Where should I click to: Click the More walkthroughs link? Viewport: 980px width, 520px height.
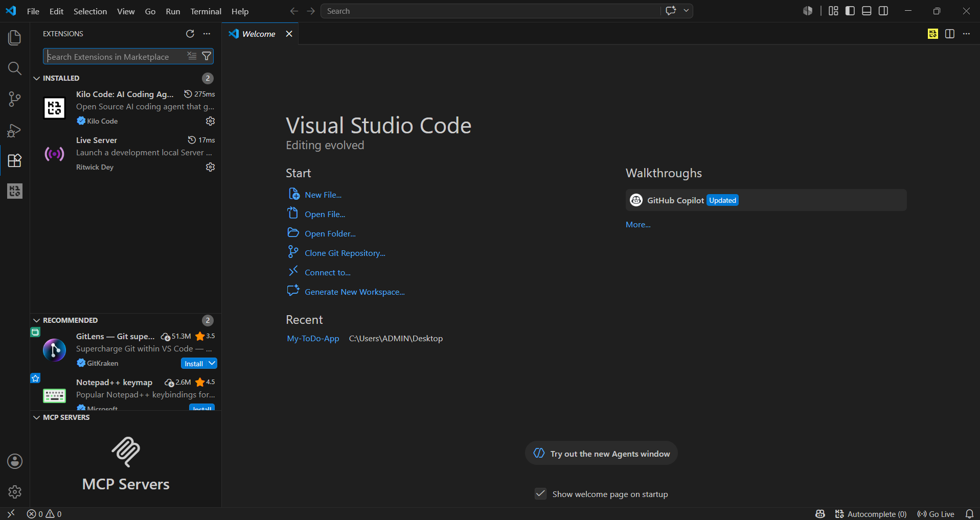[638, 224]
